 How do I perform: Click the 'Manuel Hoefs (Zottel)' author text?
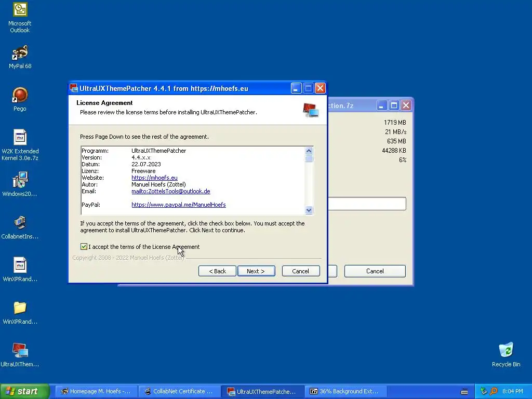(x=159, y=184)
